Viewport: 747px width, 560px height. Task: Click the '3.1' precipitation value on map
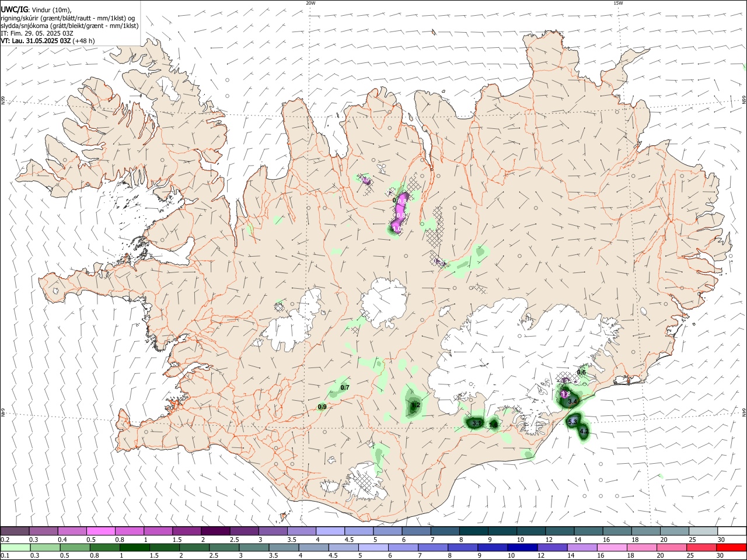click(x=476, y=423)
